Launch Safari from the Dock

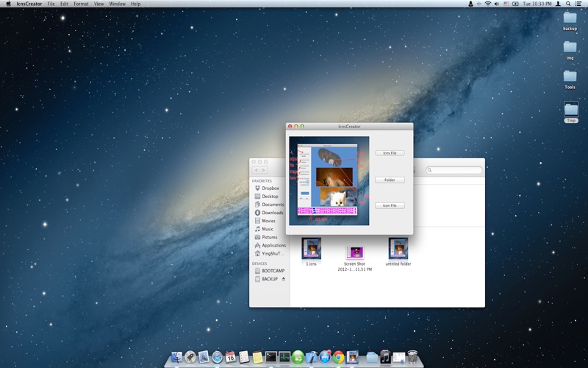point(218,358)
